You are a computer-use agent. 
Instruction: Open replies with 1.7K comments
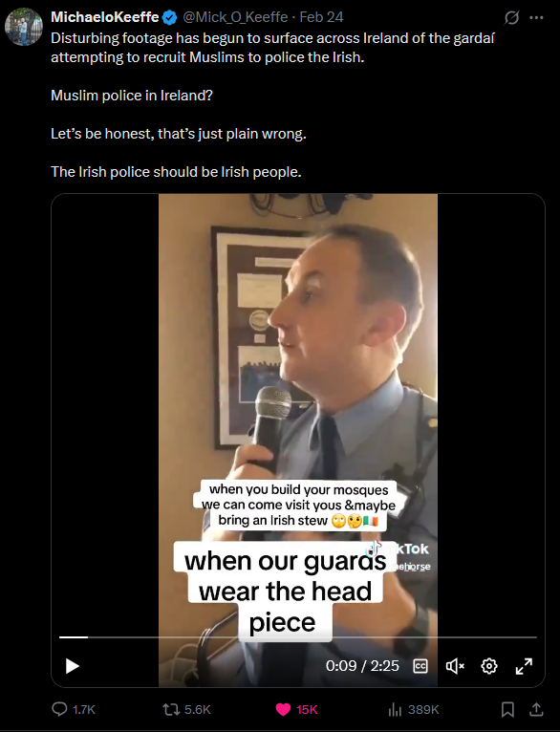(74, 710)
